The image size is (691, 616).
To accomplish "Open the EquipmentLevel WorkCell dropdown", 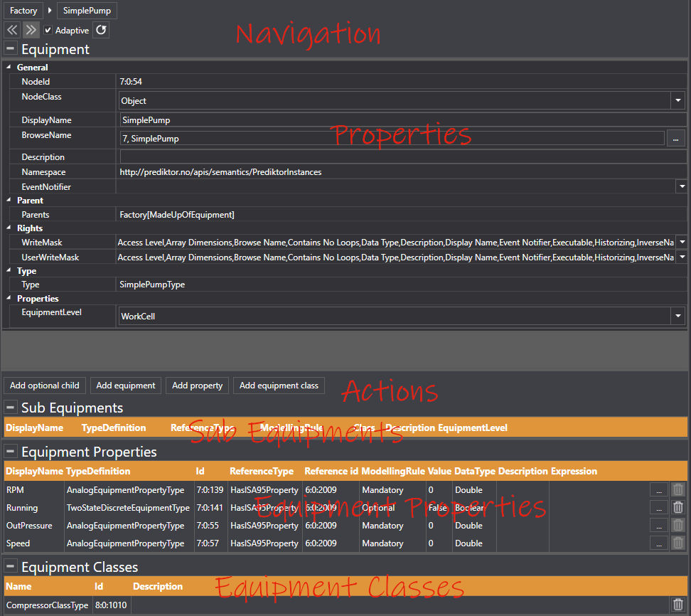I will point(678,316).
